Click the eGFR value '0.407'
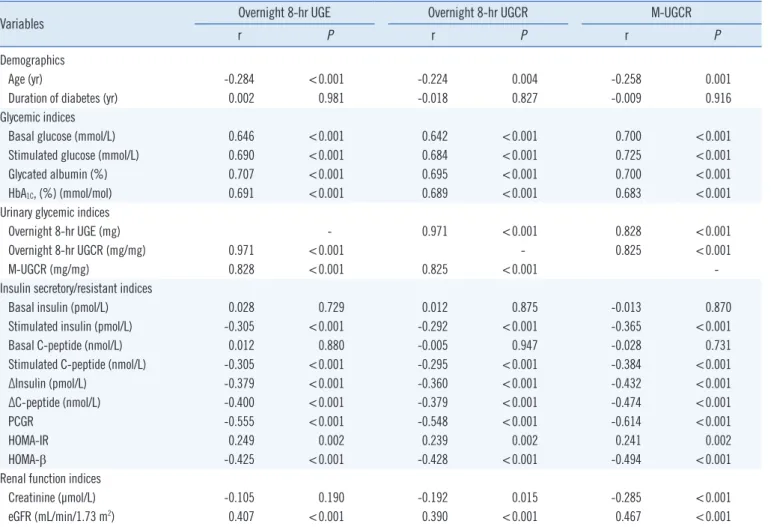The image size is (771, 527). (241, 517)
